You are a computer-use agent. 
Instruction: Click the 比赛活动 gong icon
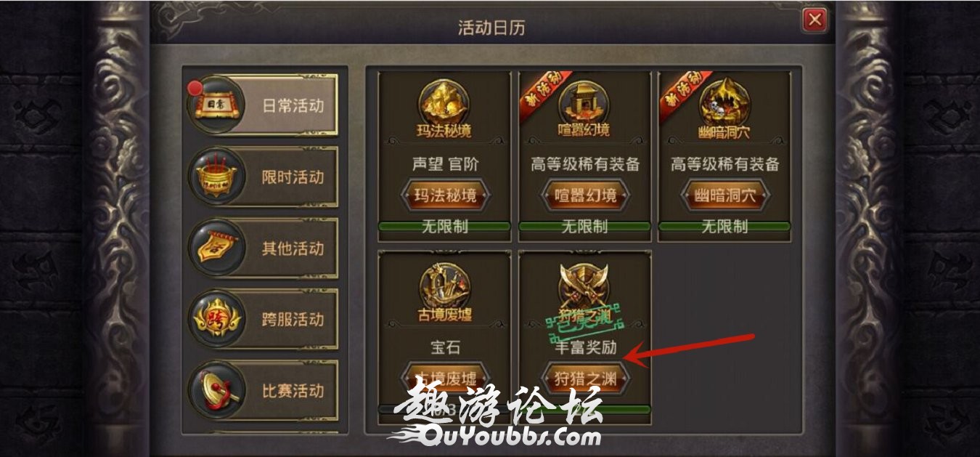(x=216, y=389)
